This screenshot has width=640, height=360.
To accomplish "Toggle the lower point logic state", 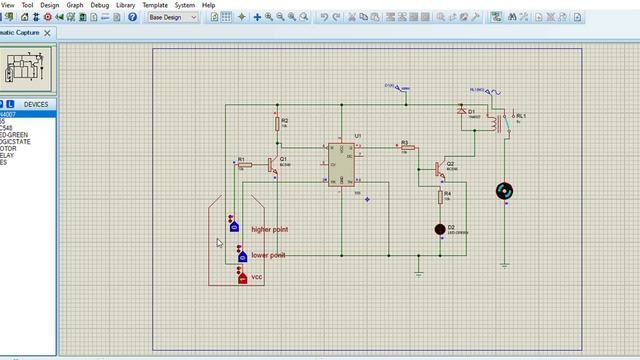I will [242, 257].
